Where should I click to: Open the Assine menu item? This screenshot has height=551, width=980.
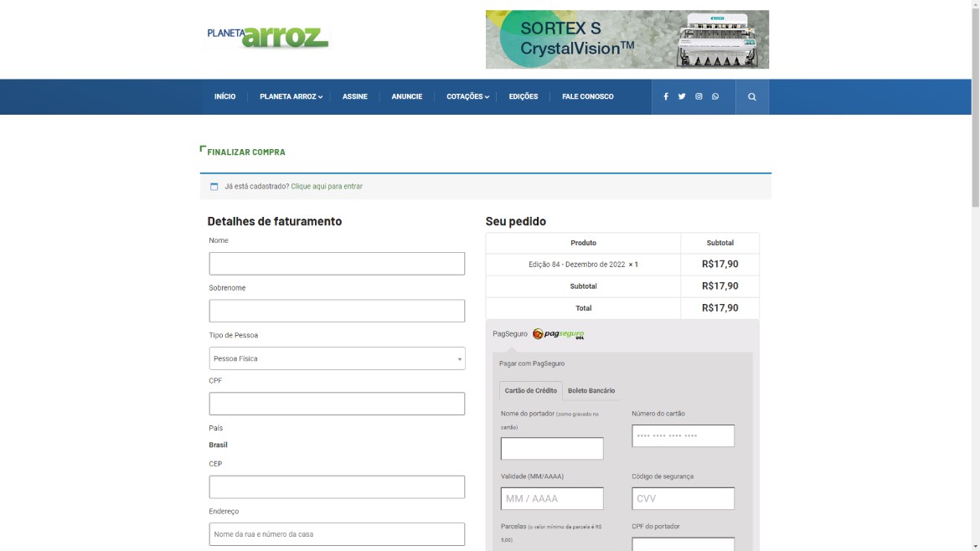354,97
